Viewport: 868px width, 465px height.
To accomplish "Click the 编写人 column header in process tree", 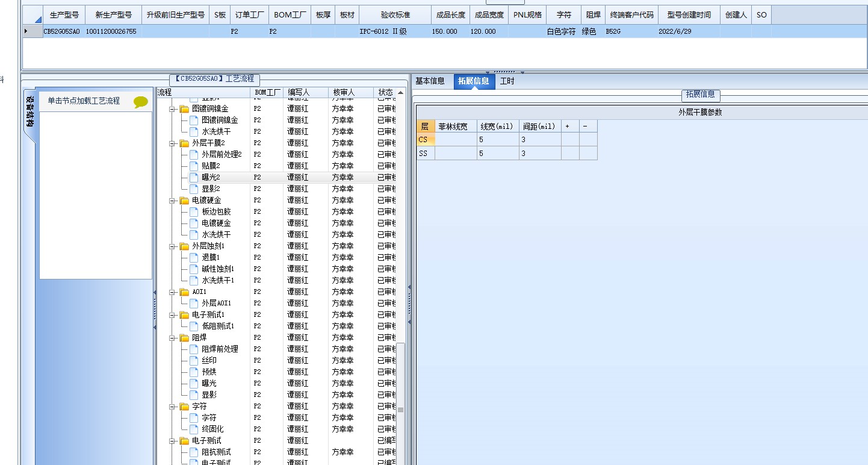I will pos(306,93).
